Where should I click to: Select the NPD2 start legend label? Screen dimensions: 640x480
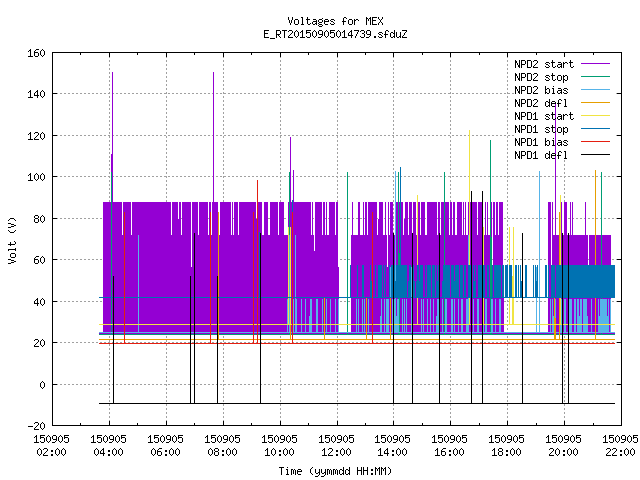point(544,64)
